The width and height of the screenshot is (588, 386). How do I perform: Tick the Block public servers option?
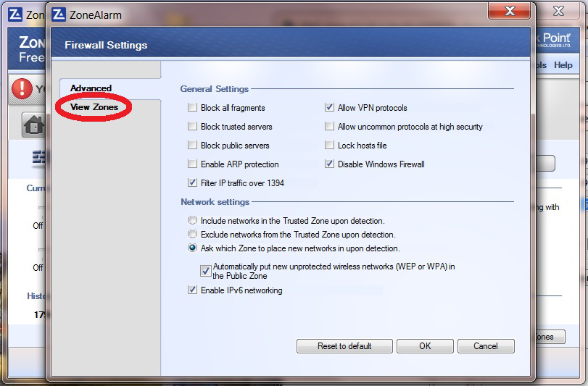[x=193, y=146]
